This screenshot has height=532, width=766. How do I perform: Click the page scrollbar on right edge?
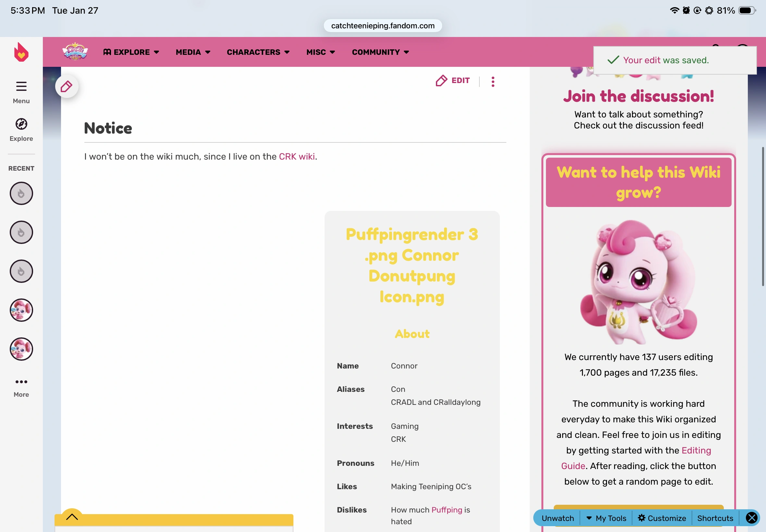pos(762,216)
